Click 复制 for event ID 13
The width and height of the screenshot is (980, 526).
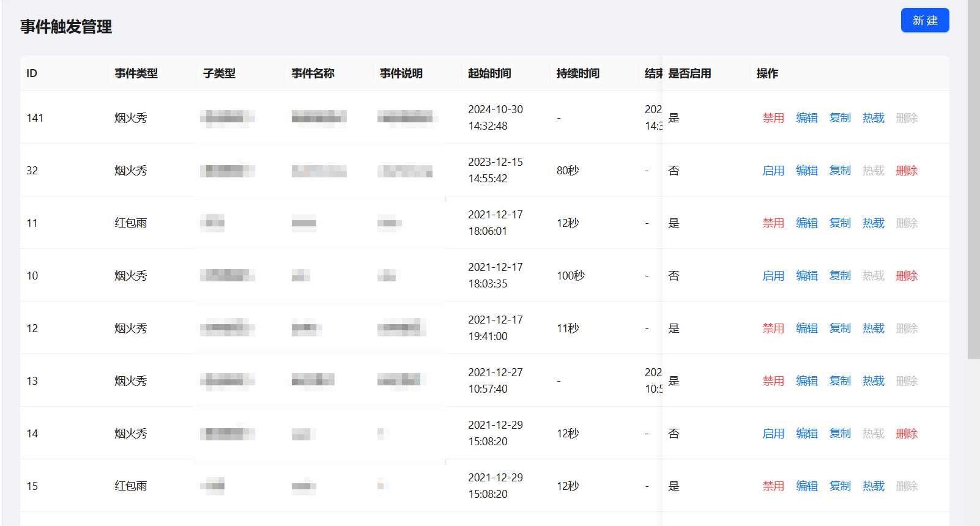click(840, 381)
